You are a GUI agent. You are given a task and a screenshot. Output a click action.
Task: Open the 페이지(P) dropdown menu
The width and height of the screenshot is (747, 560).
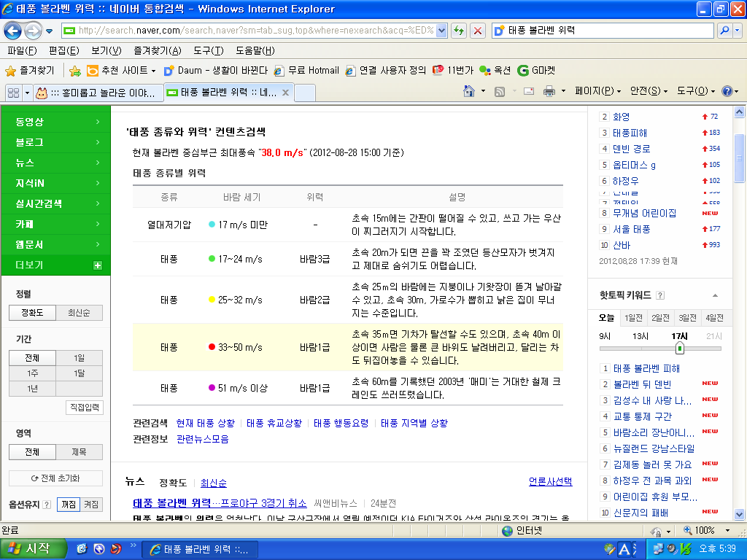tap(597, 91)
